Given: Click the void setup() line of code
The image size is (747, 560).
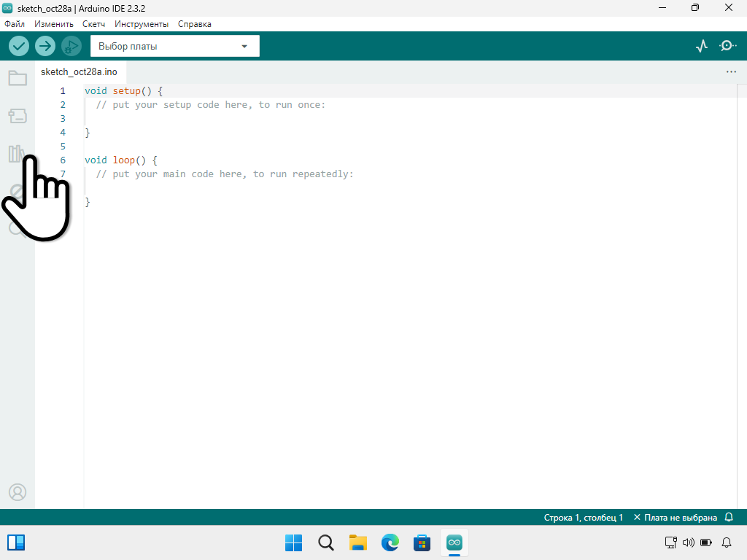Looking at the screenshot, I should point(124,91).
